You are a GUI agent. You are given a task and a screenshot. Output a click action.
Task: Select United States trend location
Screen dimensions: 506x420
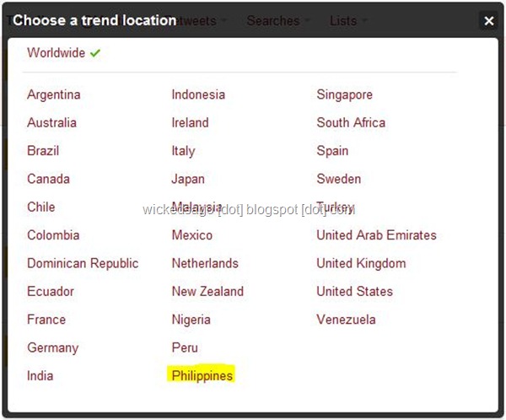[x=354, y=291]
